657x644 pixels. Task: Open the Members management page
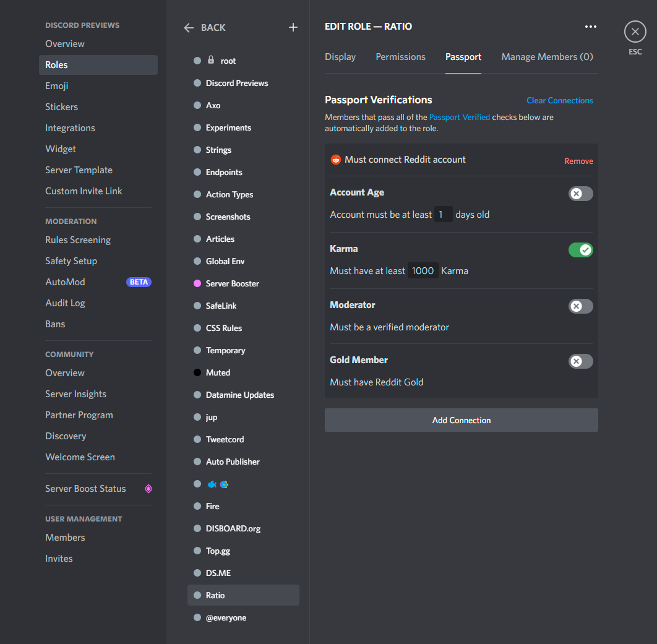[x=98, y=538]
